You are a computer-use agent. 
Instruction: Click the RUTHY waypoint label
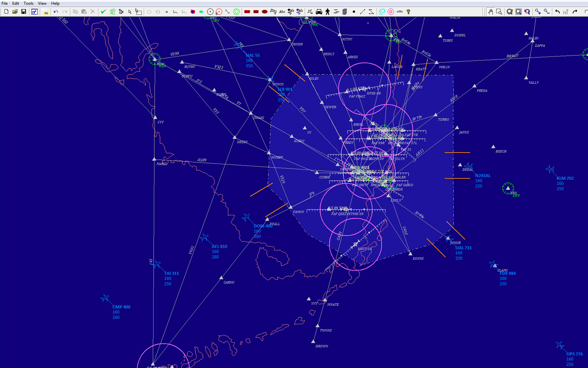point(189,67)
